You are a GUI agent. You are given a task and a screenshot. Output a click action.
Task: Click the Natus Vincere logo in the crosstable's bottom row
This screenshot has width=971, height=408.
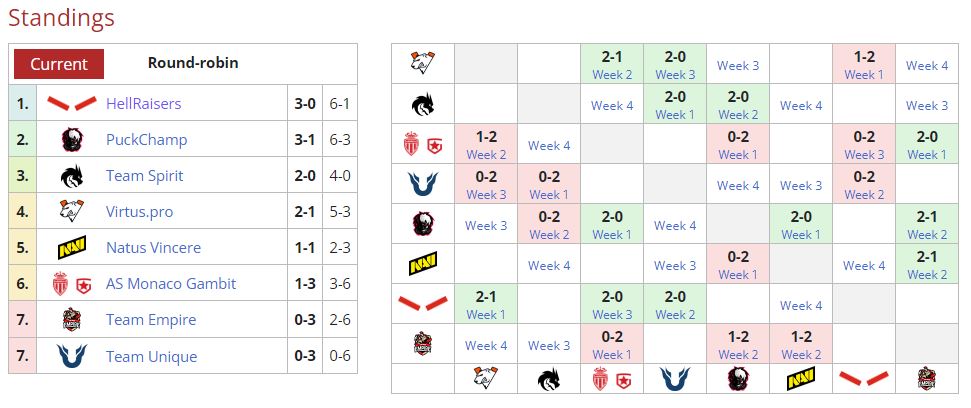(801, 378)
